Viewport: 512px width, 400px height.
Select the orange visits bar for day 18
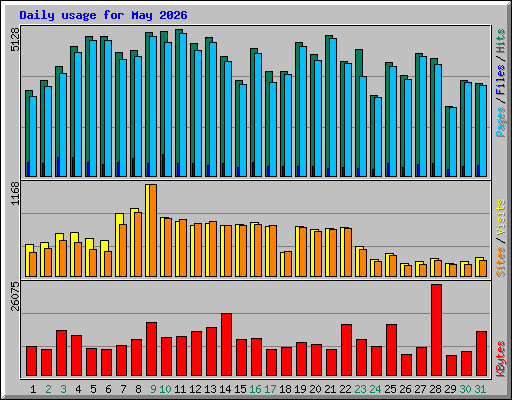click(288, 264)
